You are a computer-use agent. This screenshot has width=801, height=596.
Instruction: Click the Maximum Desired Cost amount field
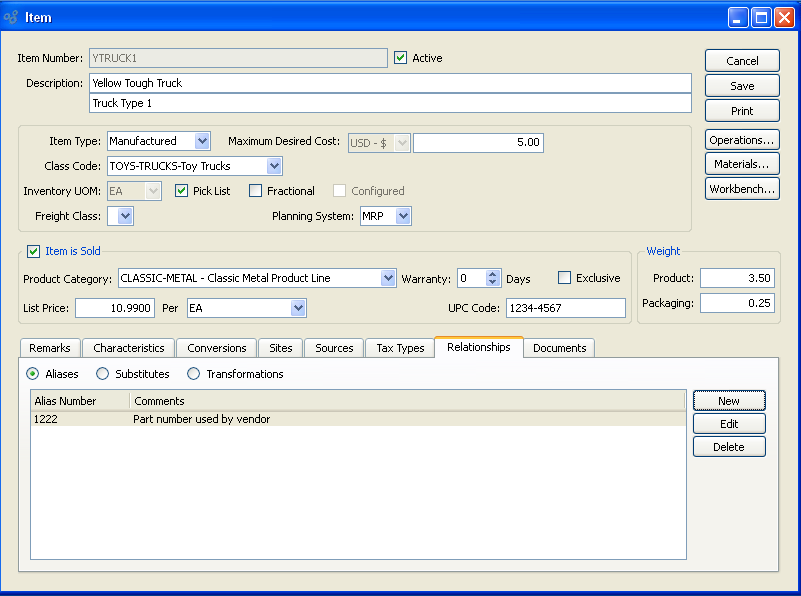[x=478, y=142]
